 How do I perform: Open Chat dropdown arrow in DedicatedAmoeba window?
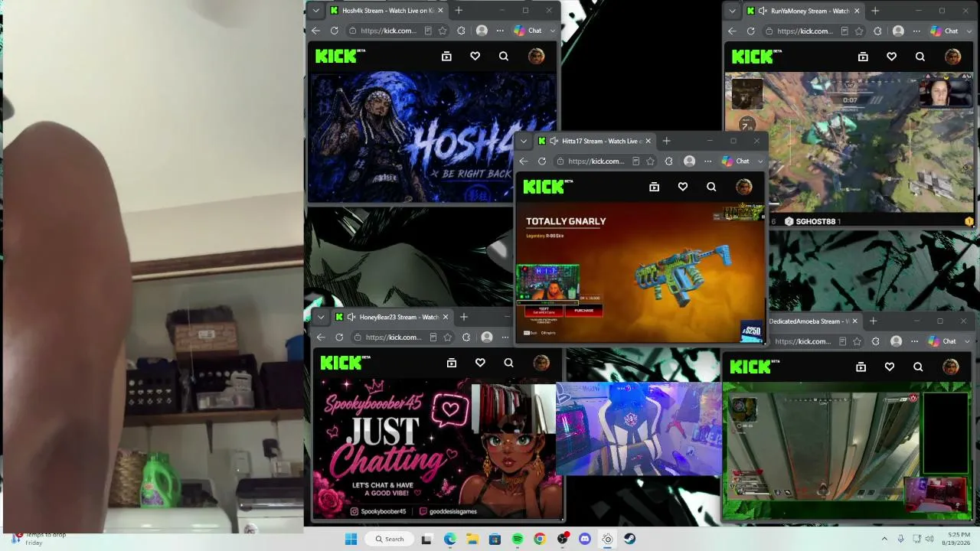pos(968,341)
